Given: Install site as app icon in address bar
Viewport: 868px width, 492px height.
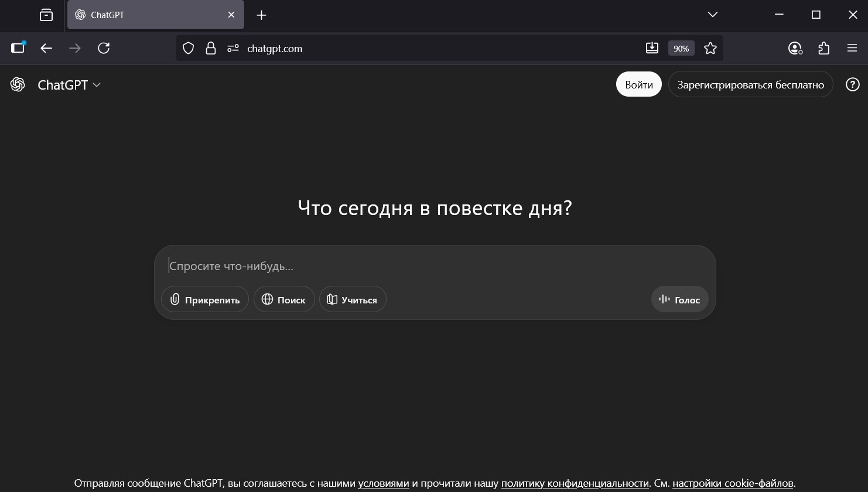Looking at the screenshot, I should 652,49.
